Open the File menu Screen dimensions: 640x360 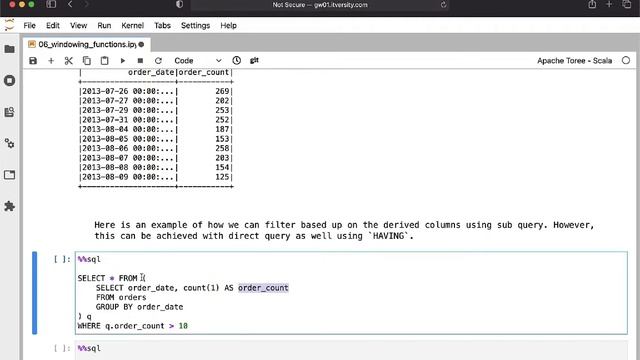[x=29, y=25]
